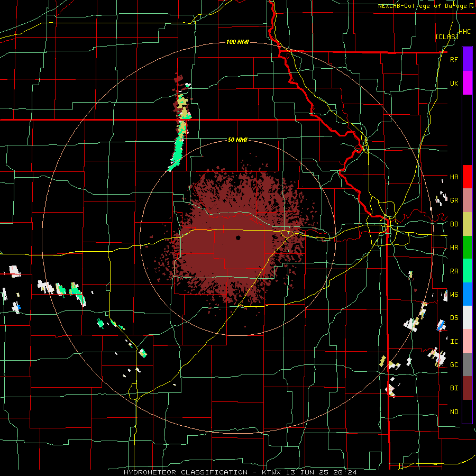
Task: Select the BD yellow-olive legend color block
Action: click(467, 224)
